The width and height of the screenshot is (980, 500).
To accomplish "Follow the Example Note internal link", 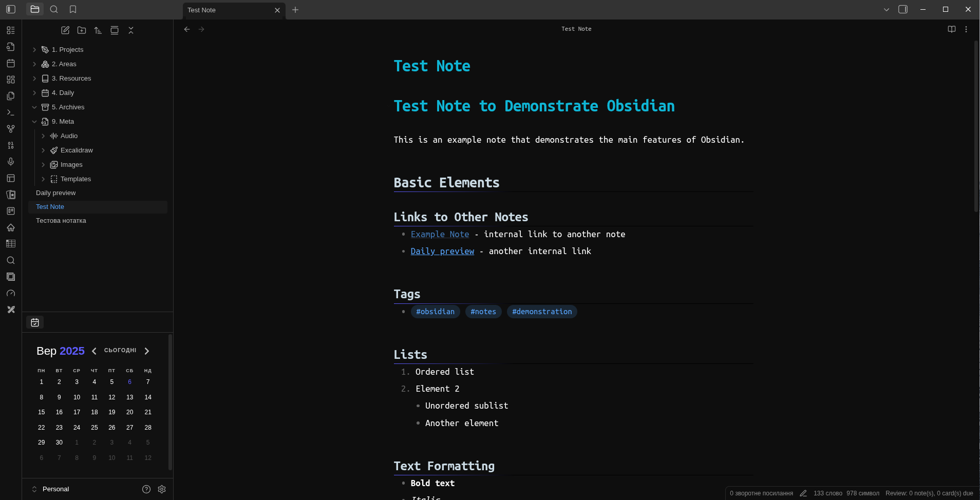I will 440,234.
